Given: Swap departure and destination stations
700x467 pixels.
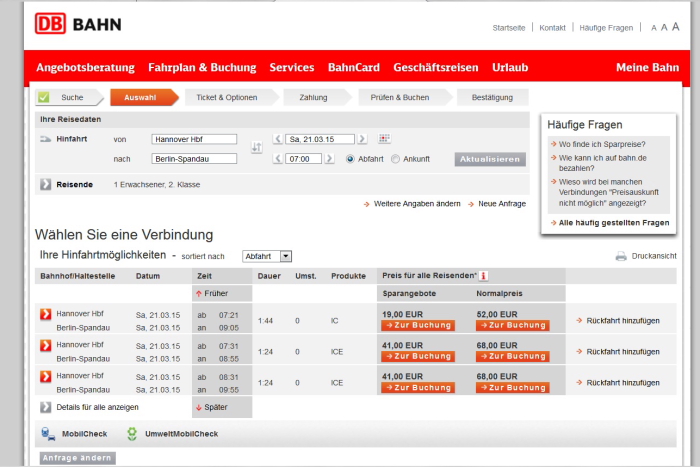Looking at the screenshot, I should point(256,148).
